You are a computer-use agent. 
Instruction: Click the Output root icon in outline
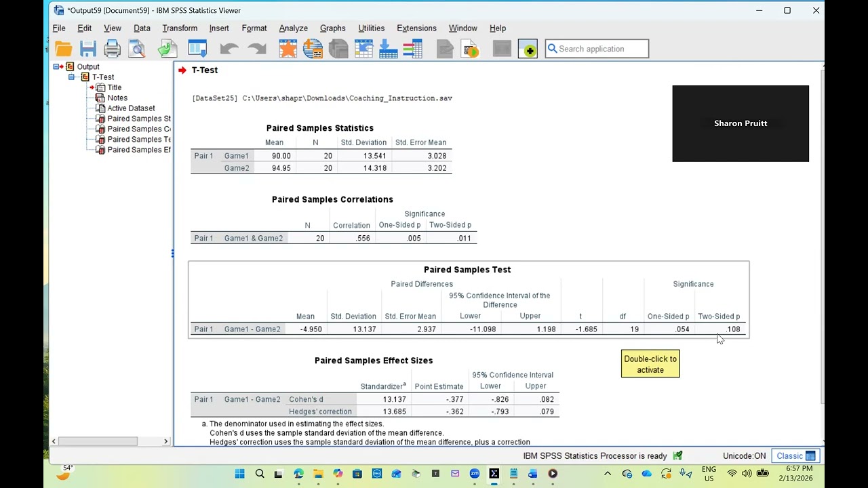70,66
